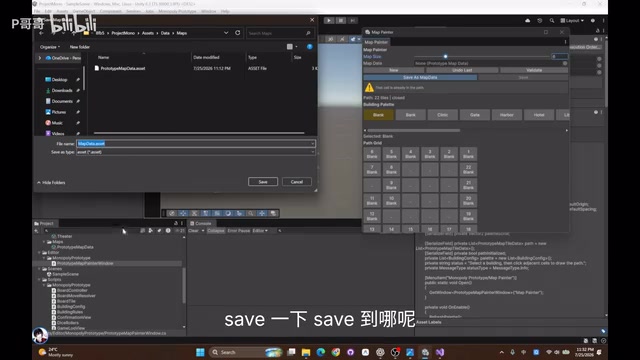
Task: Open view options dropdown arrow
Action: tap(296, 47)
